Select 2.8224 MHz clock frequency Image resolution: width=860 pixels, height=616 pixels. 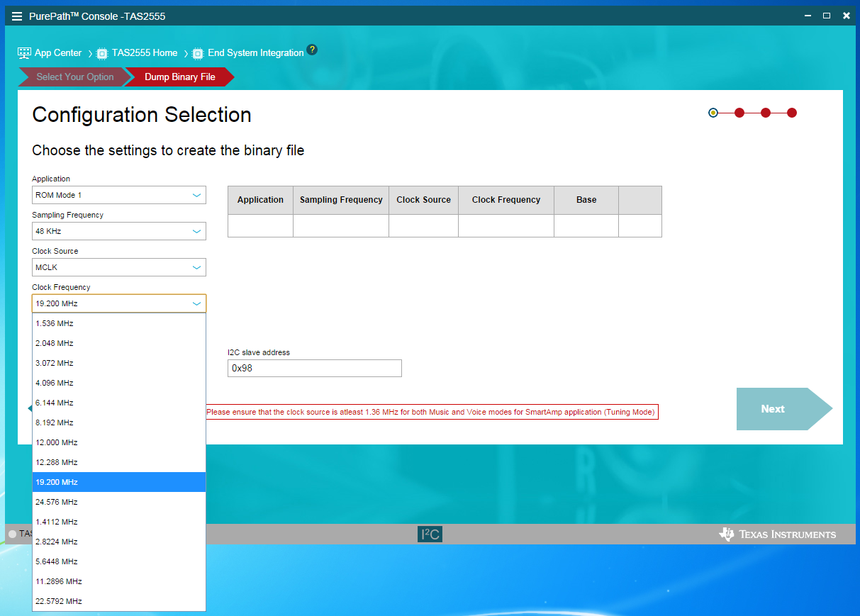(119, 542)
